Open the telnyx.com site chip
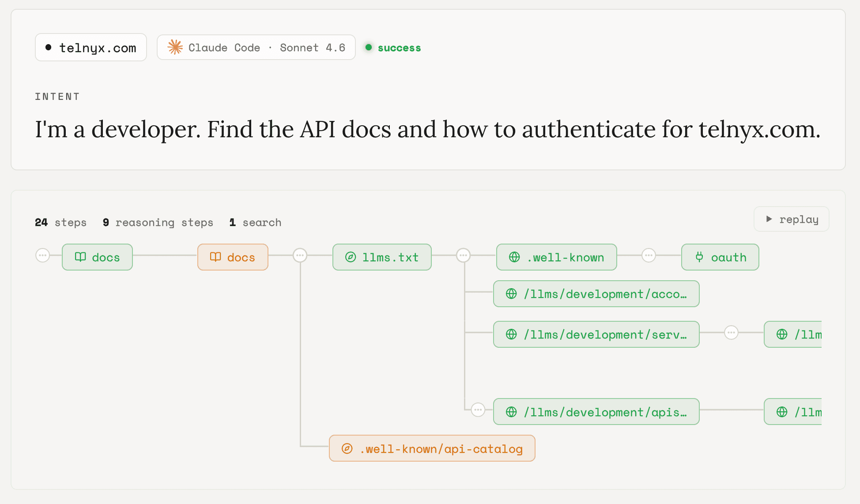 (91, 47)
